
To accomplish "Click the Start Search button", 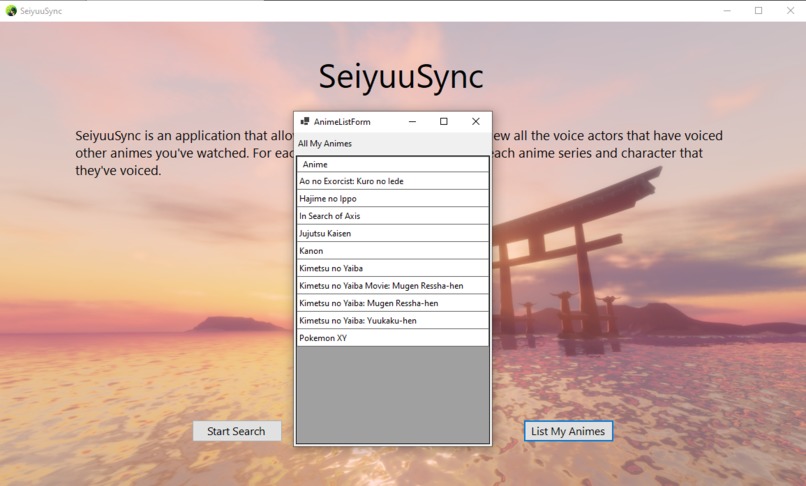I will (x=236, y=431).
